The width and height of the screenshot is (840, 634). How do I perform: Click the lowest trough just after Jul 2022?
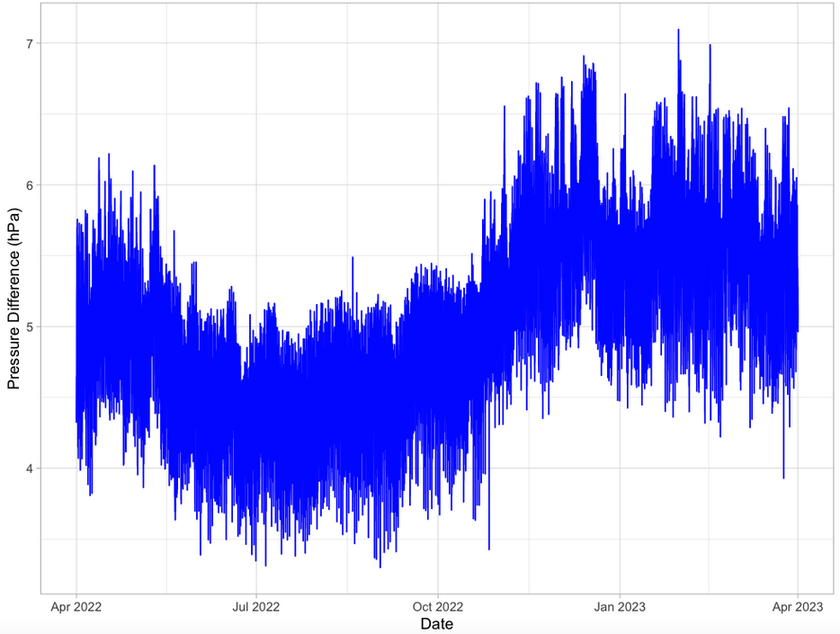[265, 564]
